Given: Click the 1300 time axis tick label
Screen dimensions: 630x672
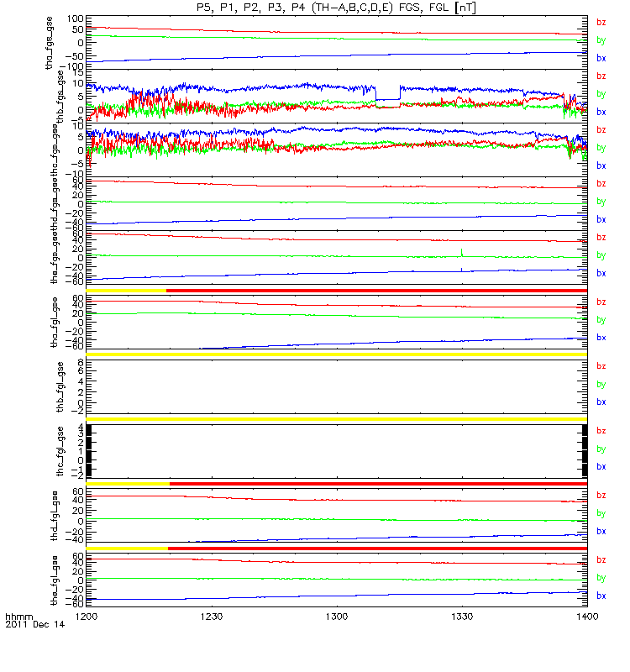Looking at the screenshot, I should pos(337,617).
